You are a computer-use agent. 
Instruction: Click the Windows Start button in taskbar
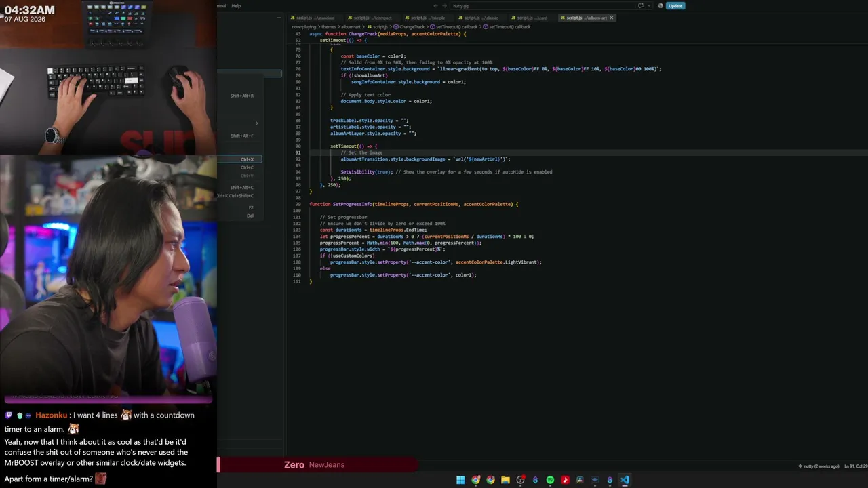[460, 480]
